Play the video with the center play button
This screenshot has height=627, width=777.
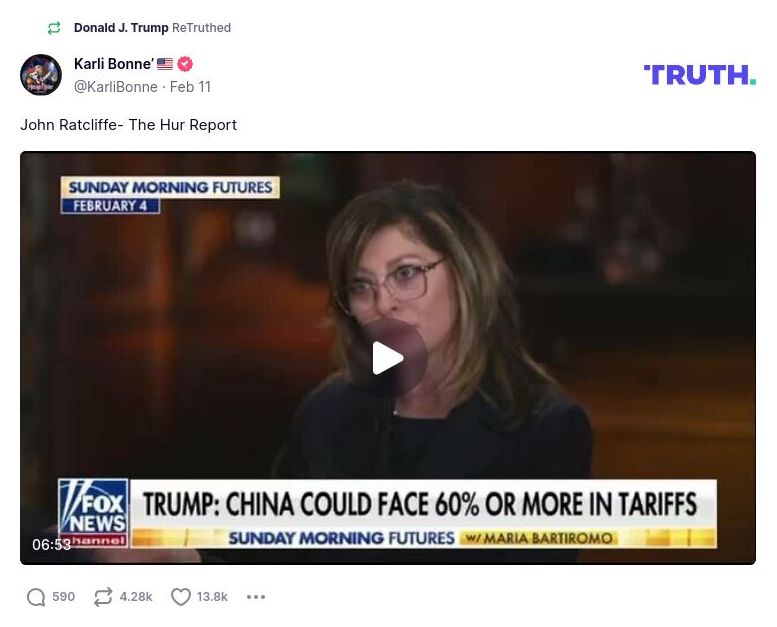pos(388,358)
